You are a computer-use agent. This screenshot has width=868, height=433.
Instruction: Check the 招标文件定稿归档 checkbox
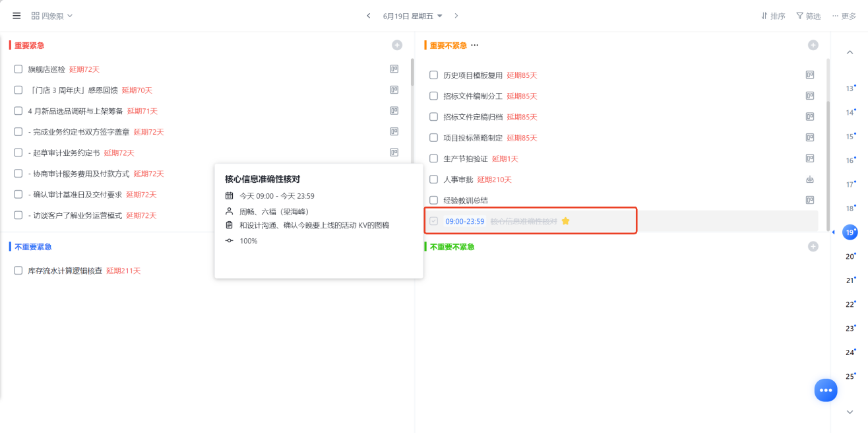coord(434,117)
